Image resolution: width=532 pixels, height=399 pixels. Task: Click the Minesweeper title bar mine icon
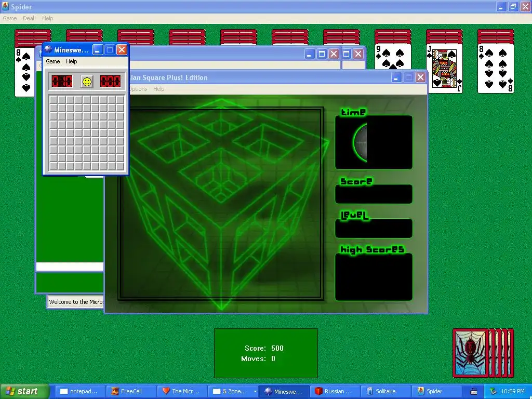point(48,50)
